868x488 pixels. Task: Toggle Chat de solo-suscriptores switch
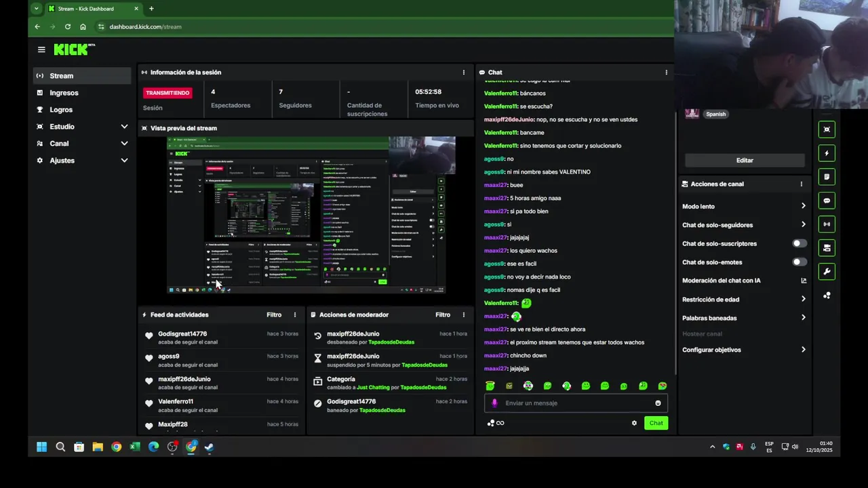pos(800,243)
